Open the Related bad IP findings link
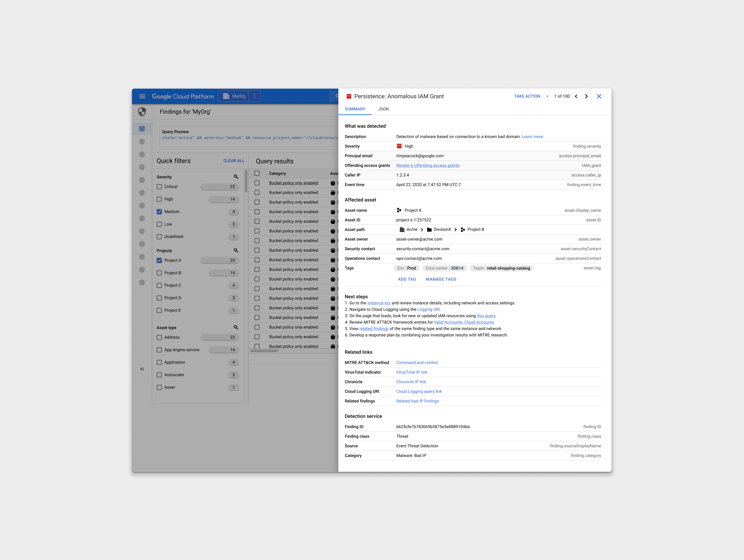 pos(417,401)
